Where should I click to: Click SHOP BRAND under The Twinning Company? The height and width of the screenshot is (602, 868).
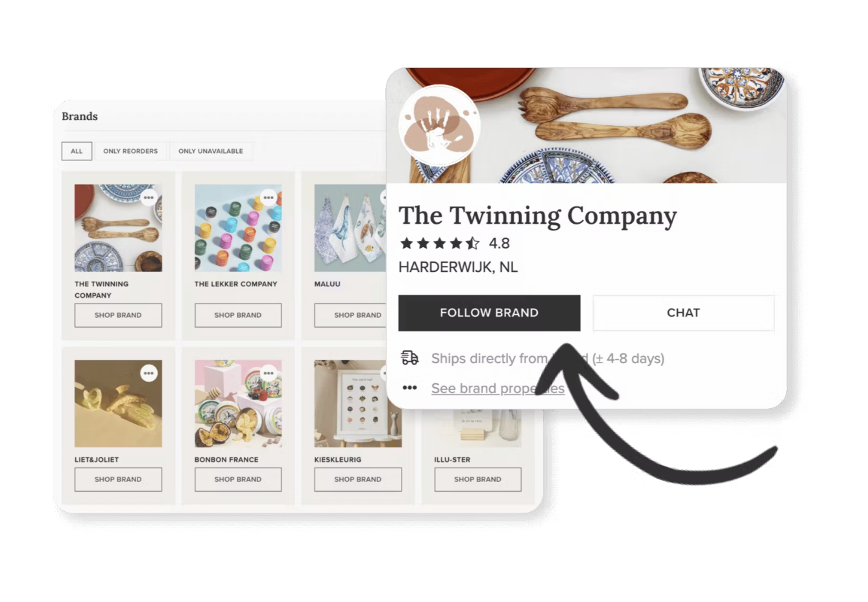click(118, 315)
